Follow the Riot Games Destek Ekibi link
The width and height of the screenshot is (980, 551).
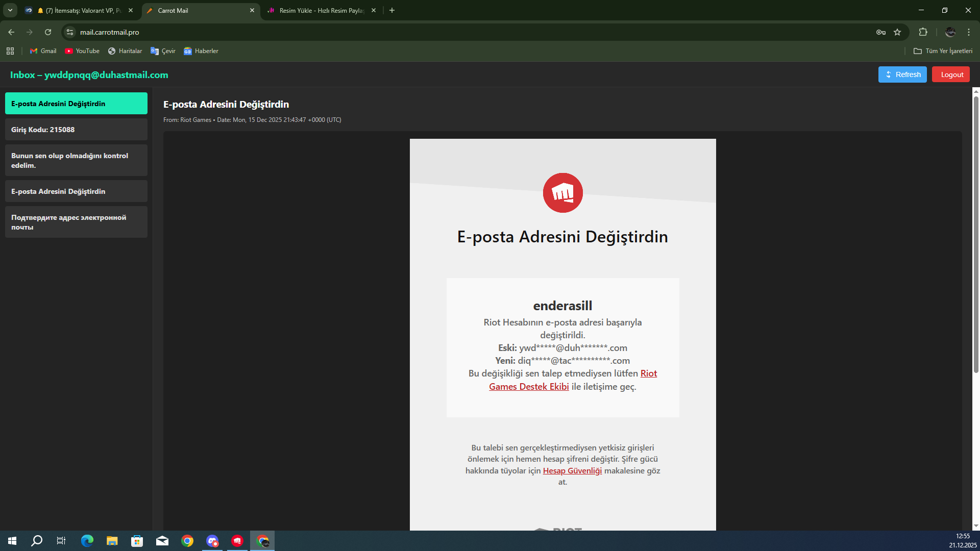coord(529,387)
